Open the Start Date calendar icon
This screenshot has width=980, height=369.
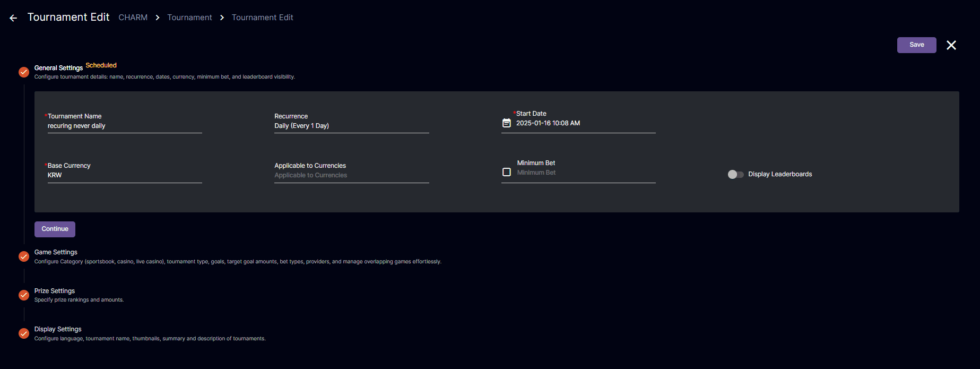click(x=507, y=123)
